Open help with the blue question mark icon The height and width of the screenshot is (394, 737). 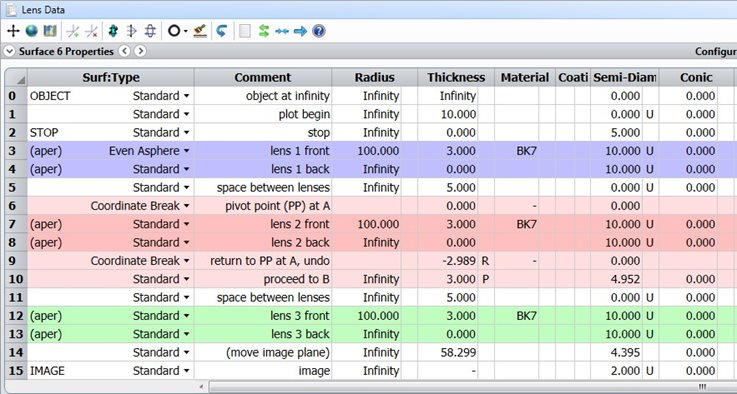pyautogui.click(x=319, y=32)
